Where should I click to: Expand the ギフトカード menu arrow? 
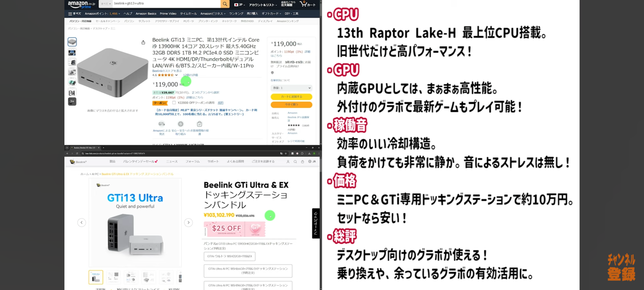click(x=280, y=14)
